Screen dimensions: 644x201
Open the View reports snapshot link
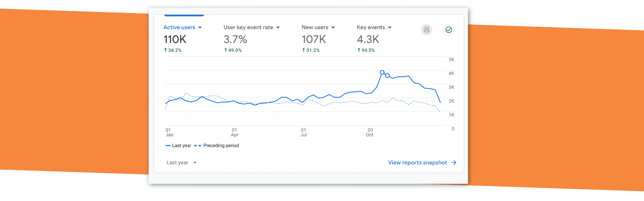422,162
